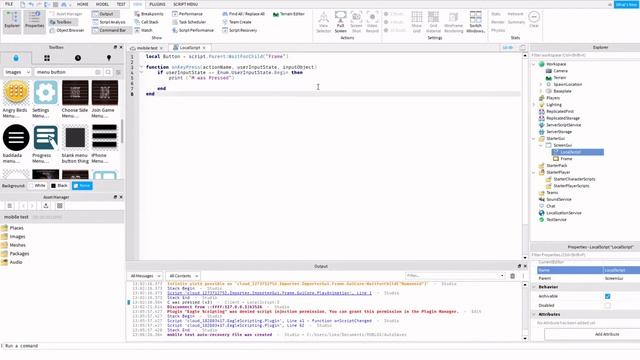640x360 pixels.
Task: Select the Toolbox Recent clock tab
Action: (x=78, y=58)
